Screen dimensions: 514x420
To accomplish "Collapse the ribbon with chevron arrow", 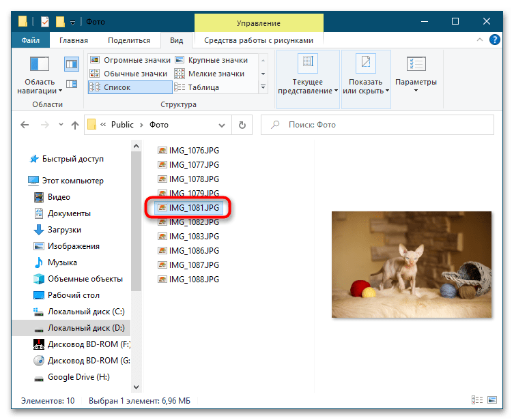I will pos(480,40).
